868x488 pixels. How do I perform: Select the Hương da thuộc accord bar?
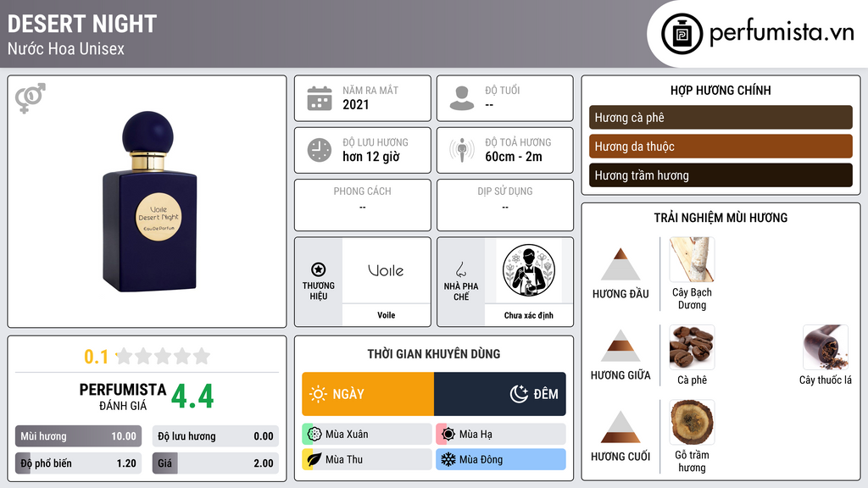click(721, 146)
